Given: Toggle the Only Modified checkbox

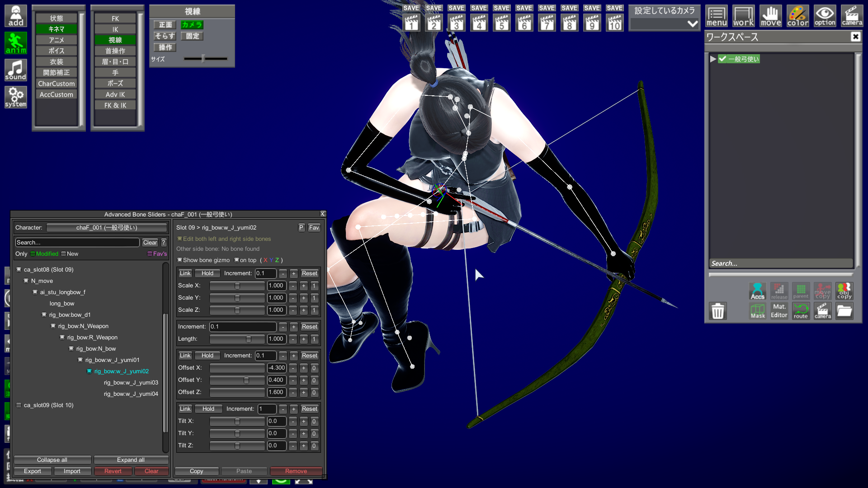Looking at the screenshot, I should coord(33,254).
